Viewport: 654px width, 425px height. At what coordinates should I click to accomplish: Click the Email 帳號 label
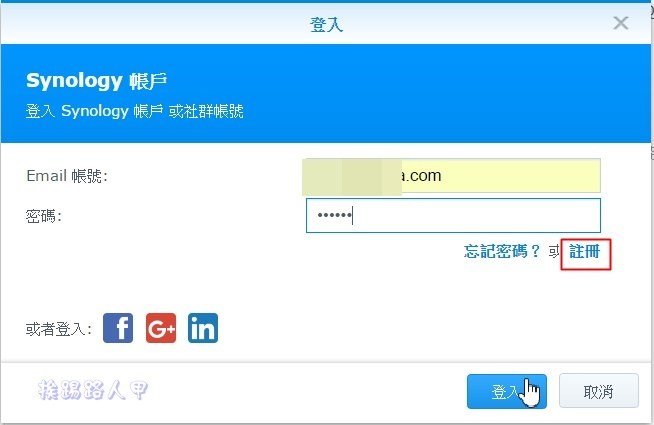(x=67, y=176)
